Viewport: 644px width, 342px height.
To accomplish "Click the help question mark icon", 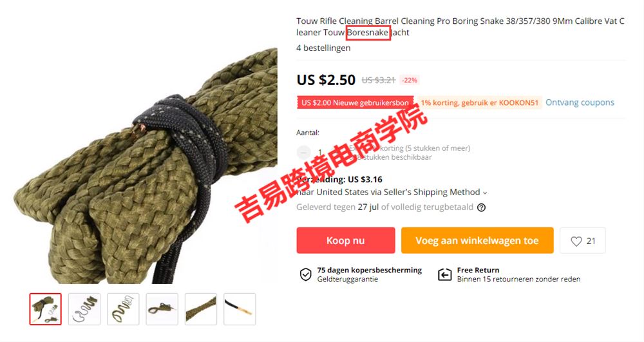I will coord(481,207).
